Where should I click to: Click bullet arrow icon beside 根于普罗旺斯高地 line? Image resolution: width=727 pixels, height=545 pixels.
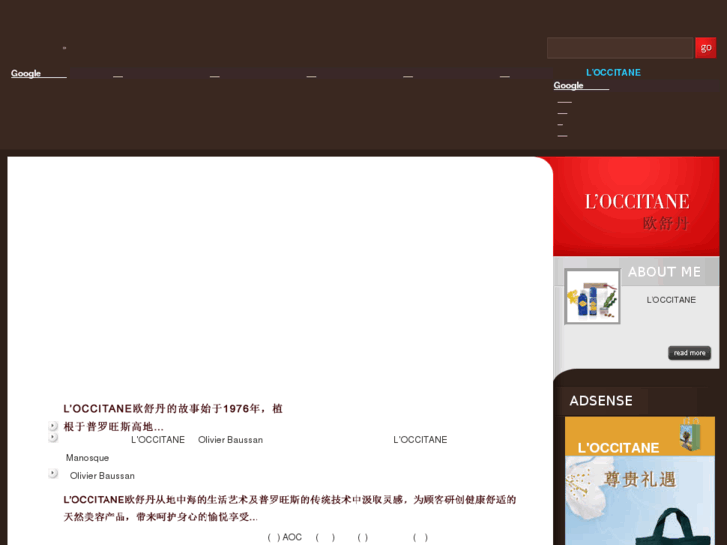(x=53, y=426)
